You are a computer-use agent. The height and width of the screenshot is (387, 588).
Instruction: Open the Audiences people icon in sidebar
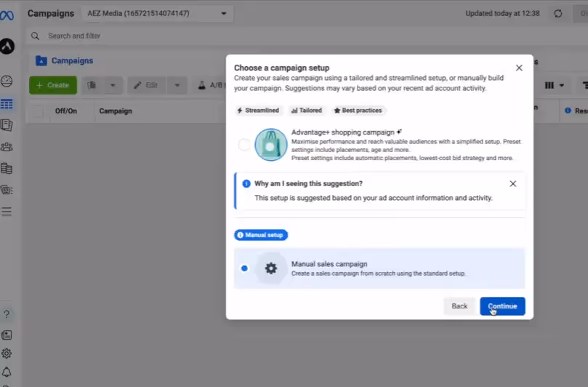tap(7, 147)
